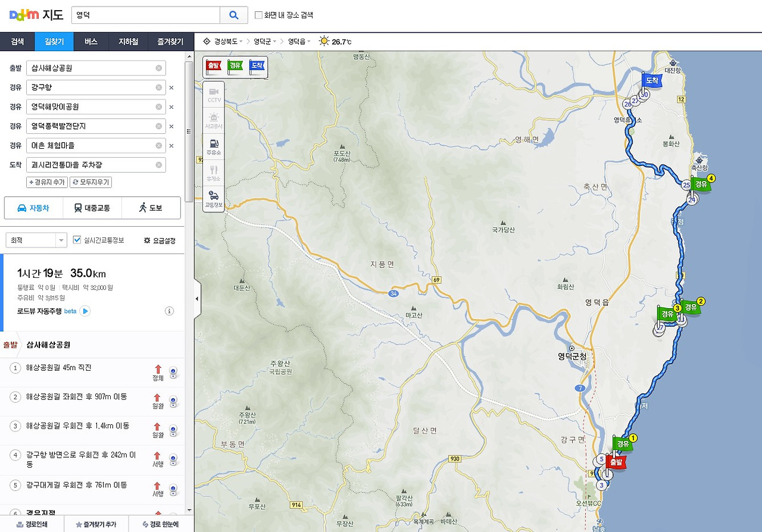Remove the 어촌 체험마을 waypoint row

pyautogui.click(x=171, y=145)
